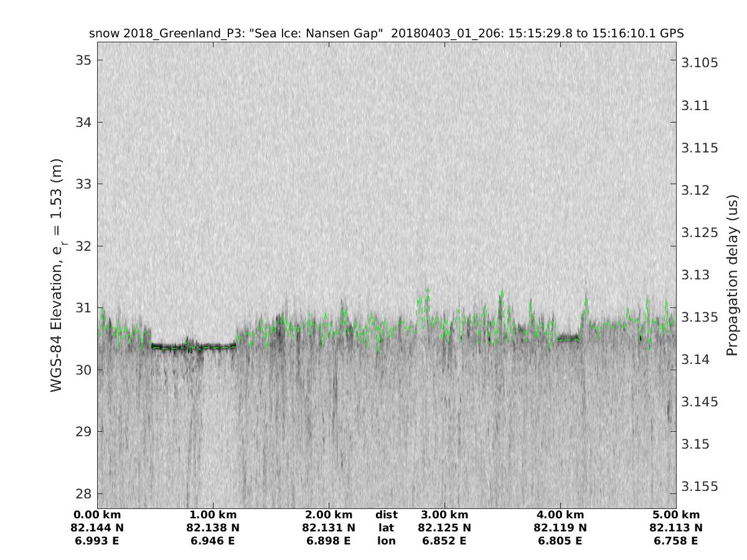Click the "82.131 N" latitude label
Image resolution: width=747 pixels, height=560 pixels.
(329, 528)
